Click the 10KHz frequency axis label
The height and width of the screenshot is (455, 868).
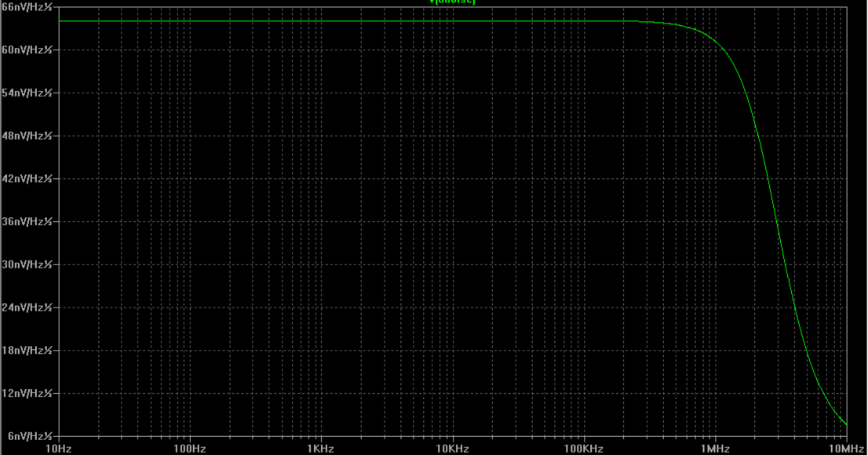coord(452,449)
